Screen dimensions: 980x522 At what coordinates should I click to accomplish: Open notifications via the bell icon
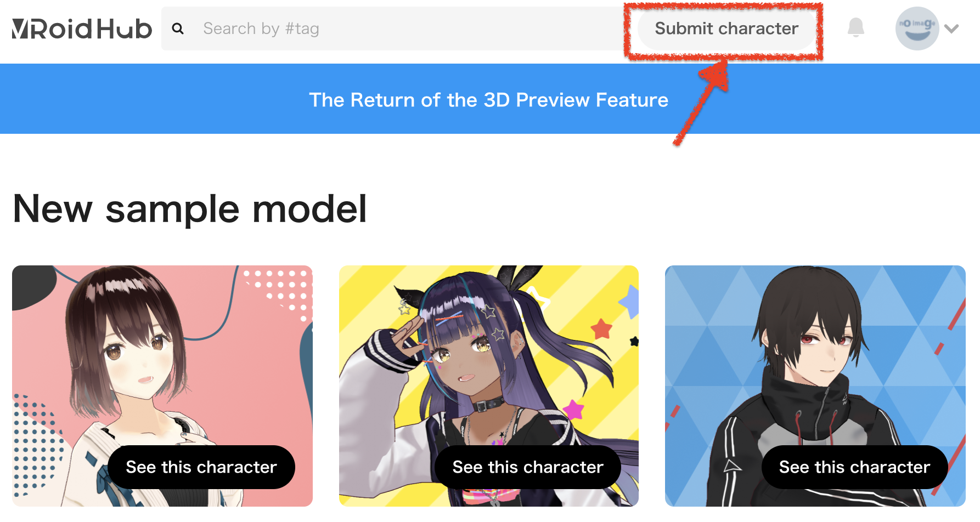coord(855,27)
